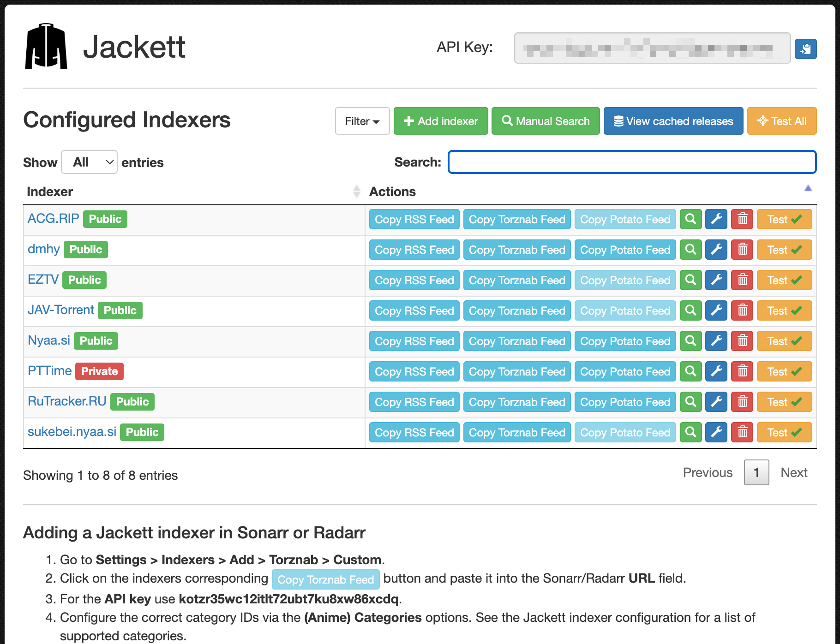This screenshot has height=644, width=840.
Task: Configure PTTime with wrench icon
Action: coord(716,371)
